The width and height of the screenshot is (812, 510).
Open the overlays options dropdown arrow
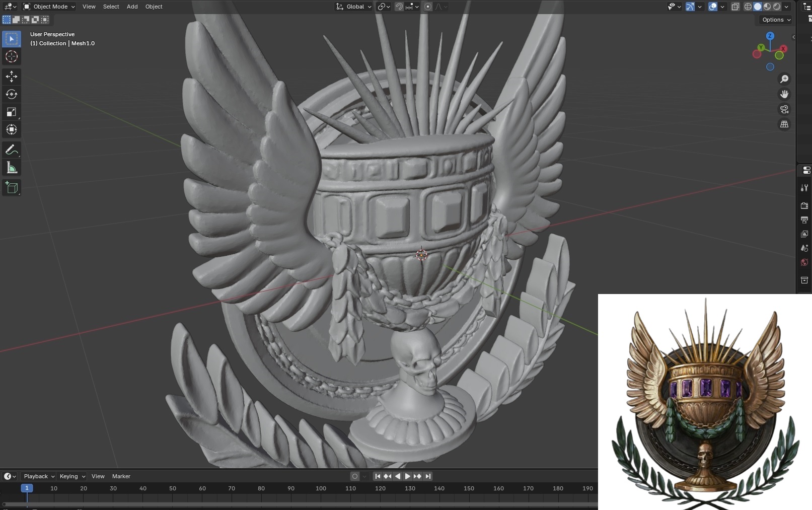coord(722,7)
